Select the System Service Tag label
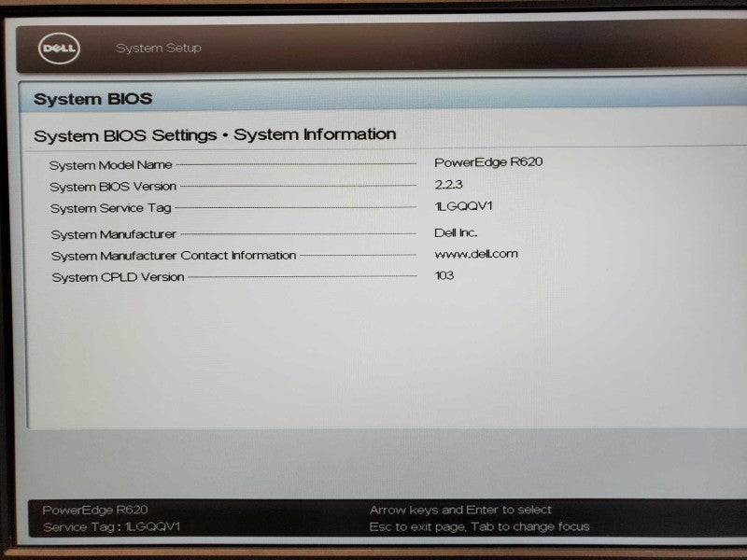The width and height of the screenshot is (747, 560). click(x=110, y=208)
